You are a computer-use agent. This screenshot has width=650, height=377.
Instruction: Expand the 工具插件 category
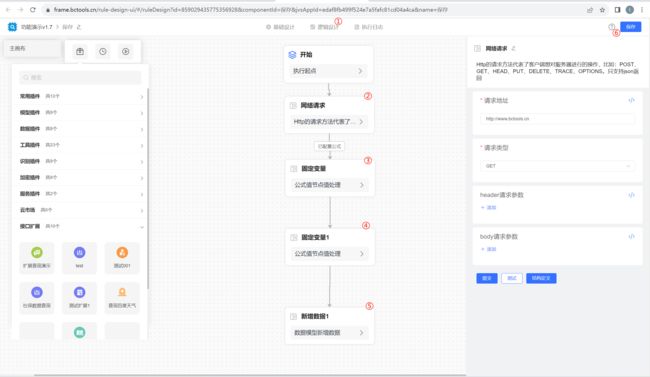point(81,145)
